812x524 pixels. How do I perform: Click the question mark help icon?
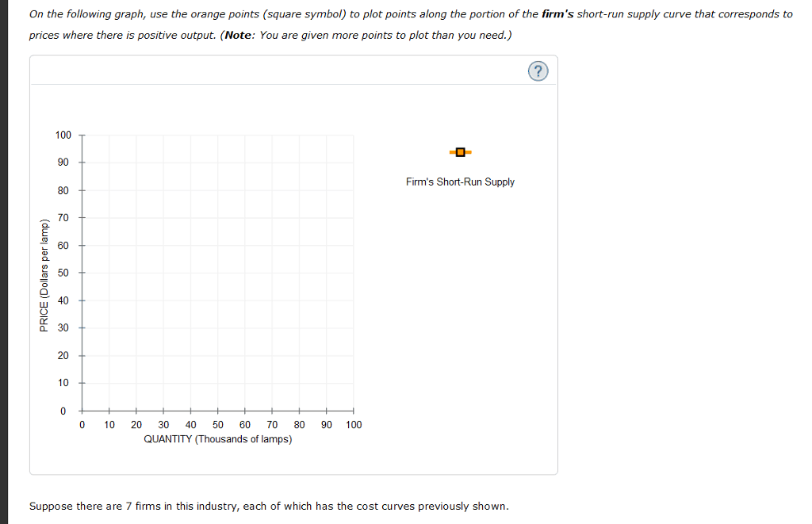coord(538,71)
